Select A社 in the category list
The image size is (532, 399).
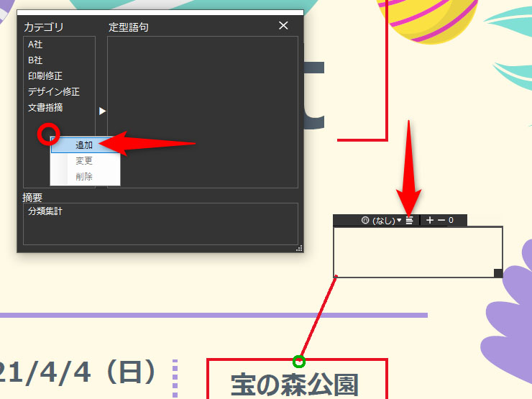[35, 45]
